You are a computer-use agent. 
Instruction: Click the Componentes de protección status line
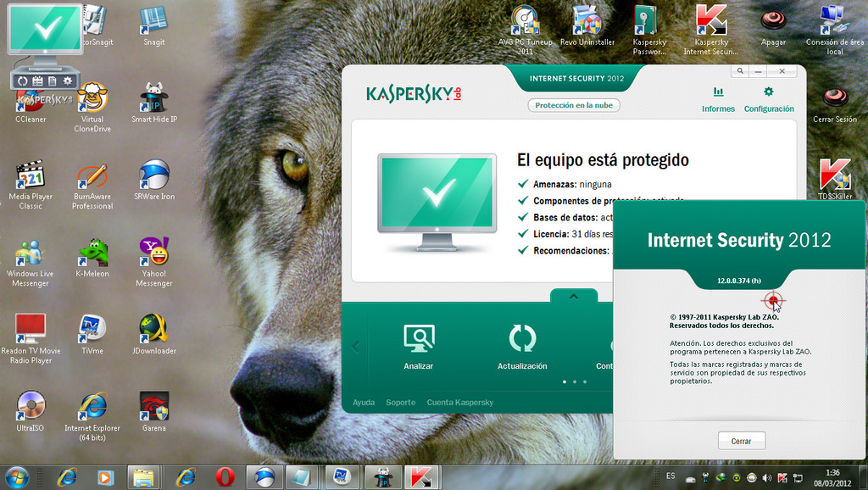click(x=601, y=200)
